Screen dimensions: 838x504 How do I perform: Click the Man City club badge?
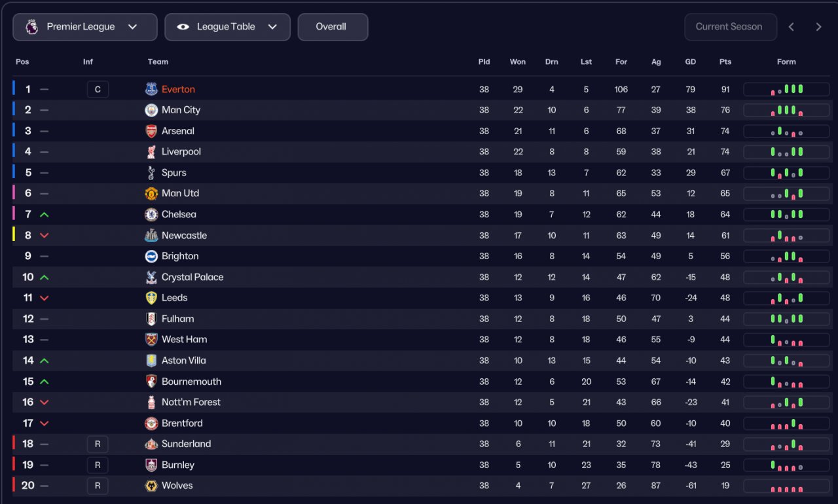click(x=151, y=110)
